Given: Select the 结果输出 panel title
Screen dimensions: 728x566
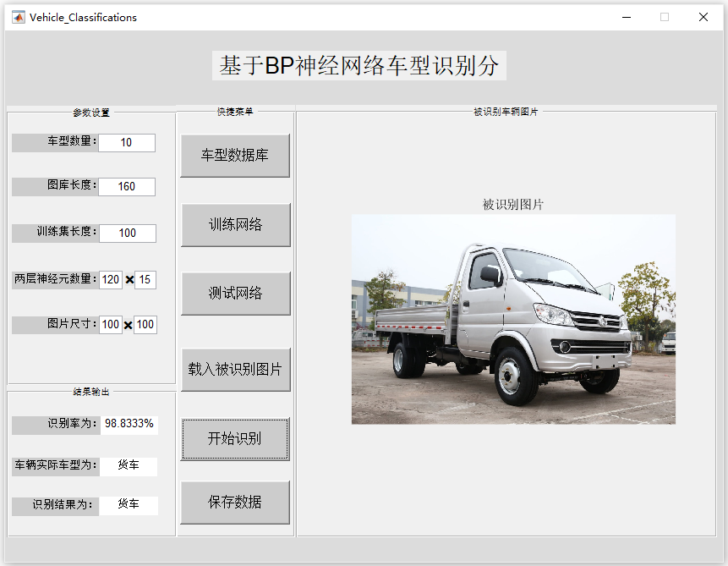Looking at the screenshot, I should click(91, 392).
